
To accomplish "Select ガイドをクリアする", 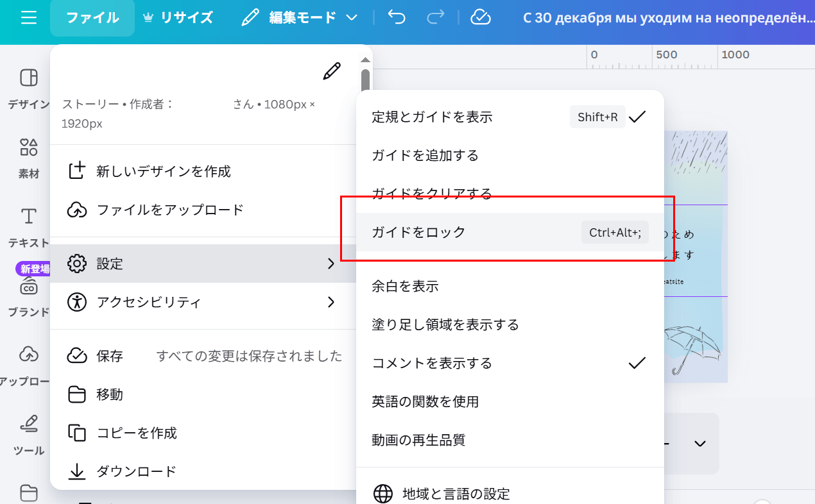I will click(510, 194).
